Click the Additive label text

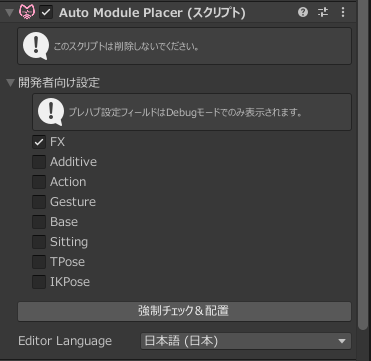[73, 162]
